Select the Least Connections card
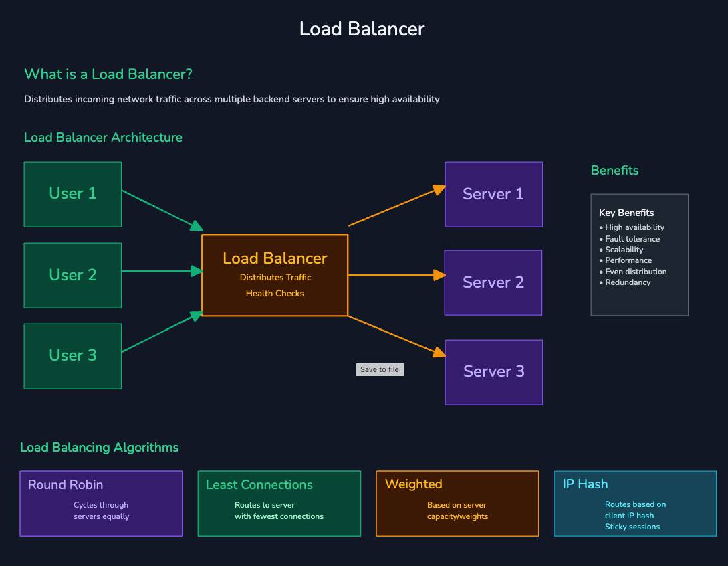Screen dimensions: 728x566 [279, 503]
